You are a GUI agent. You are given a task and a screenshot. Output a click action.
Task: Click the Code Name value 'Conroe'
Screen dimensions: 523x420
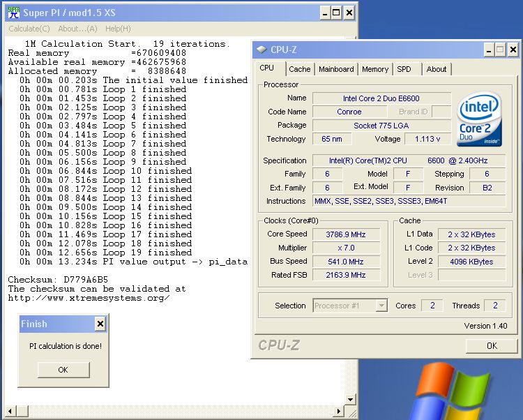349,112
